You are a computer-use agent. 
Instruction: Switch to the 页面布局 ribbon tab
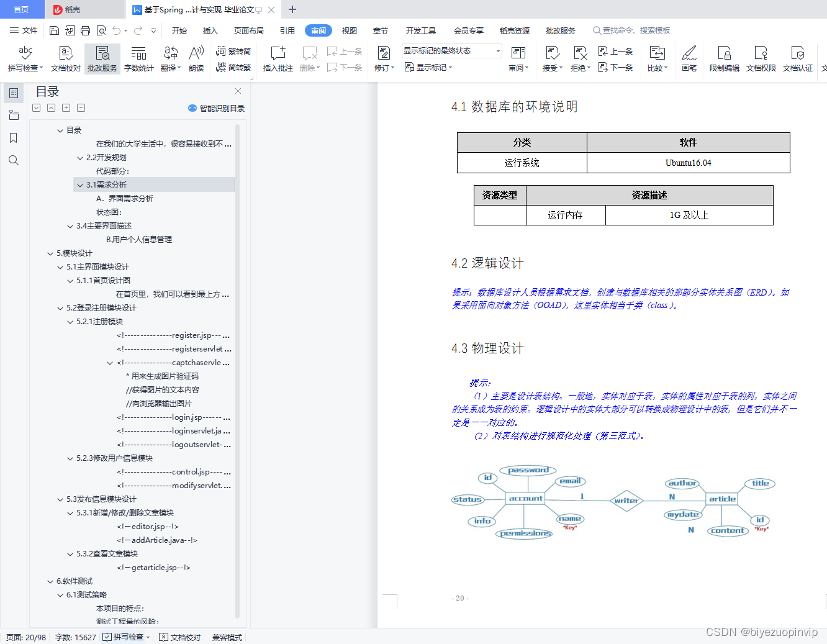click(249, 30)
